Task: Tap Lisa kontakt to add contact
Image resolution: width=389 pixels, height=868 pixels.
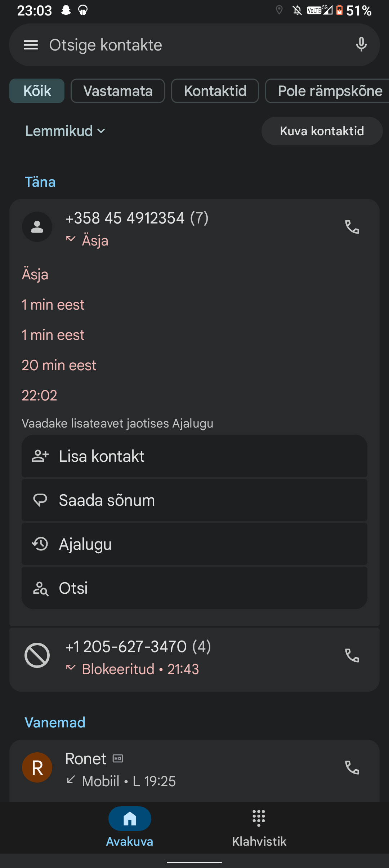Action: pyautogui.click(x=194, y=456)
